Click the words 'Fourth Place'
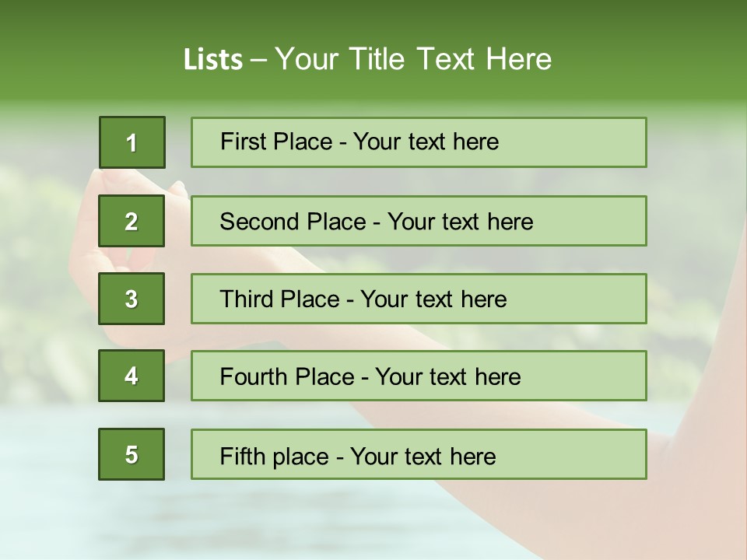747x560 pixels. 287,376
